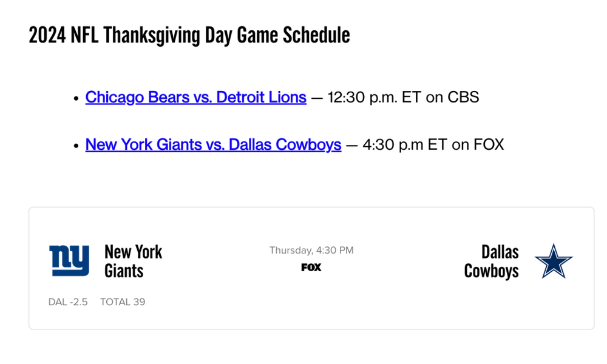Open the New York Giants vs. Dallas Cowboys link
Screen dimensions: 607x364
213,145
